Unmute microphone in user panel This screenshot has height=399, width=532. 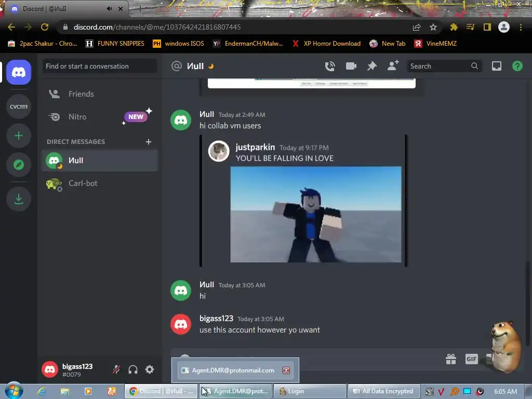pyautogui.click(x=116, y=369)
